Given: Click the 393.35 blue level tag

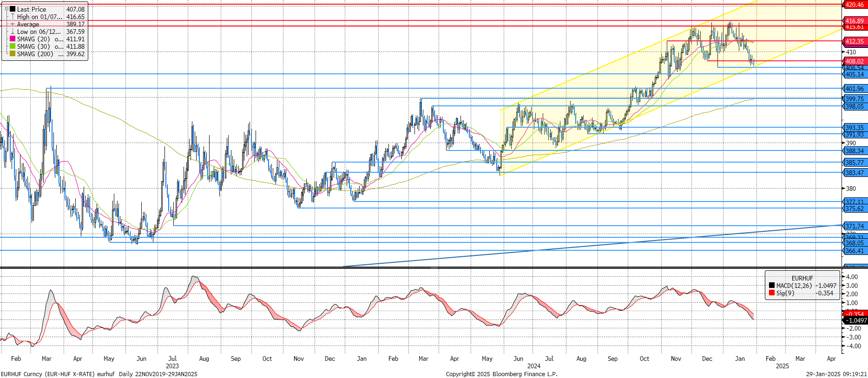Looking at the screenshot, I should 855,128.
